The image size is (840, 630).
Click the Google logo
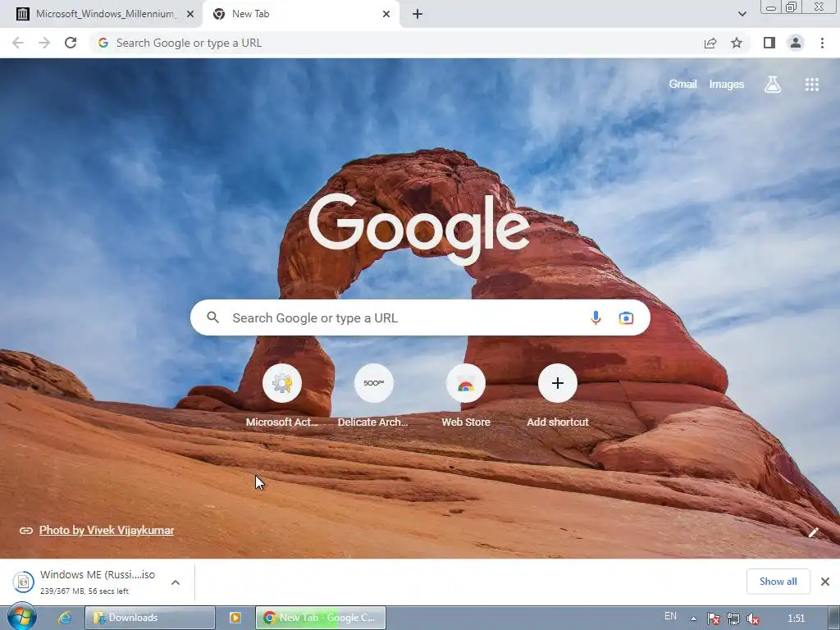(419, 228)
